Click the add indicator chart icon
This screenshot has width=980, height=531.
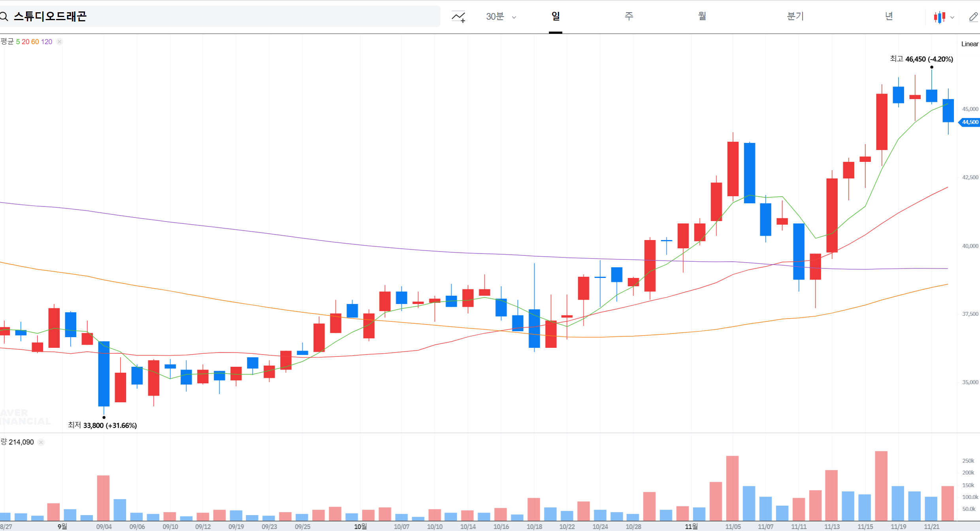pyautogui.click(x=458, y=17)
